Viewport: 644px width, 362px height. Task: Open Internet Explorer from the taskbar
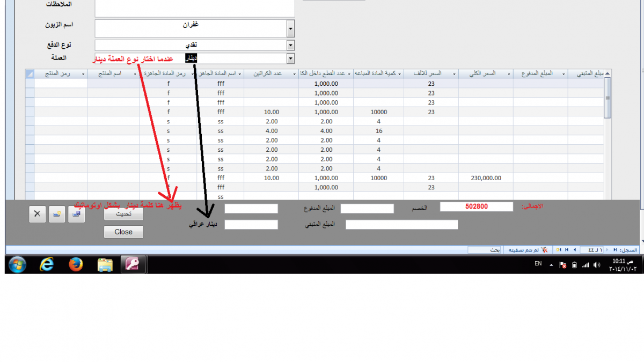[47, 264]
